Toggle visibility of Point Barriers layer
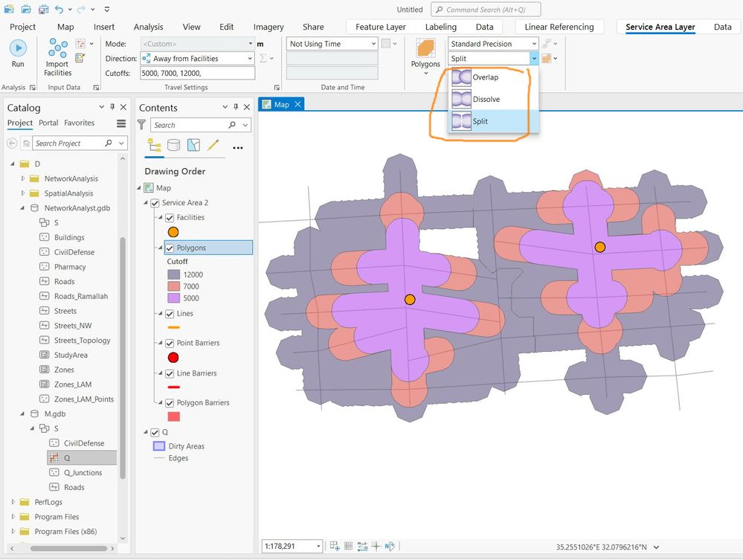The width and height of the screenshot is (743, 560). pos(170,343)
